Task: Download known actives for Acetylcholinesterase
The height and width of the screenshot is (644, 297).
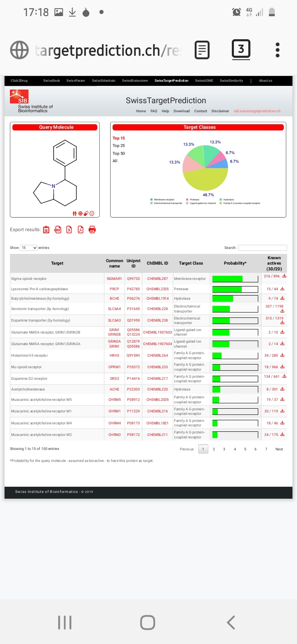Action: (283, 389)
